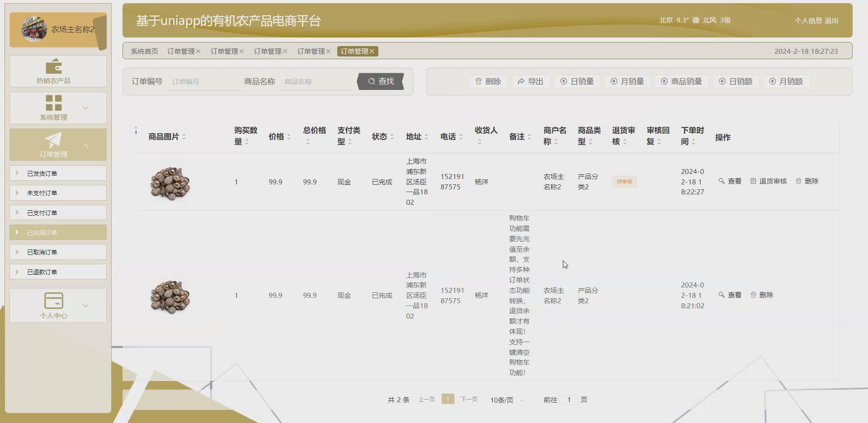Sort by 商户名称 column arrows
This screenshot has height=423, width=868.
click(x=556, y=142)
